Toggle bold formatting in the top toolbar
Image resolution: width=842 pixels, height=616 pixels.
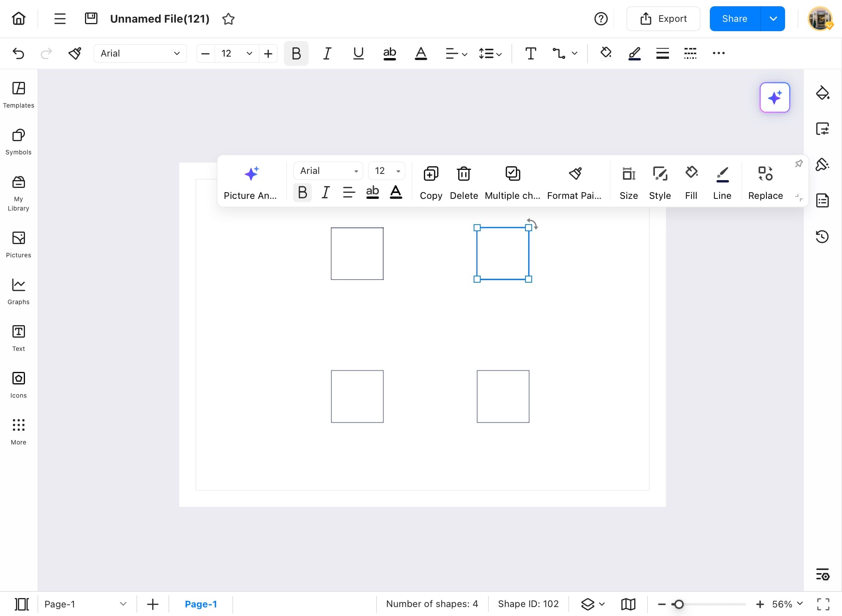pyautogui.click(x=295, y=53)
